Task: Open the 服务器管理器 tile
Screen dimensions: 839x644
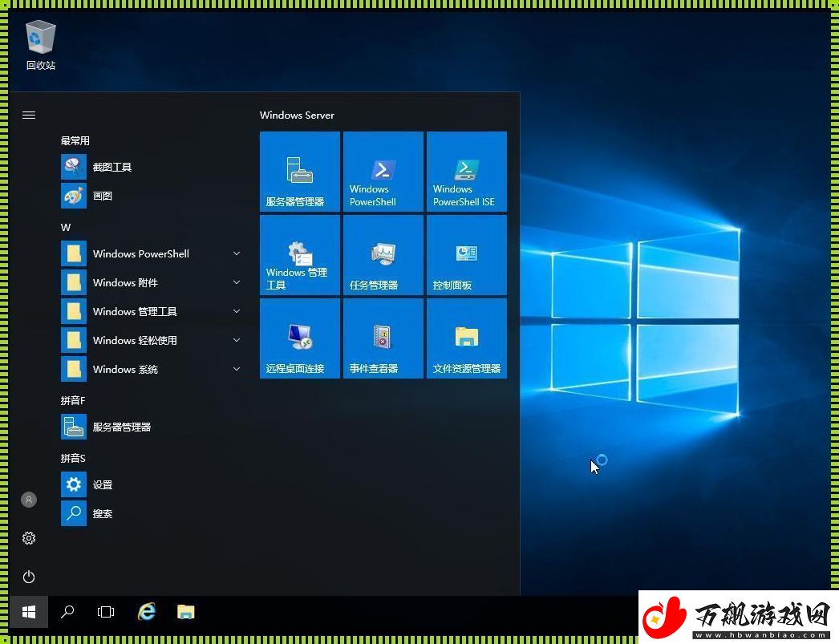Action: pos(300,172)
